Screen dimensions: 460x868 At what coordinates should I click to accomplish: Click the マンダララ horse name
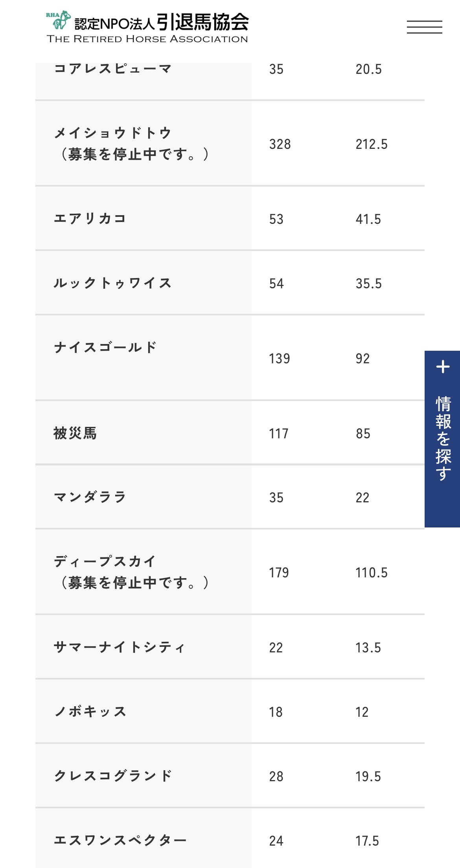click(90, 497)
